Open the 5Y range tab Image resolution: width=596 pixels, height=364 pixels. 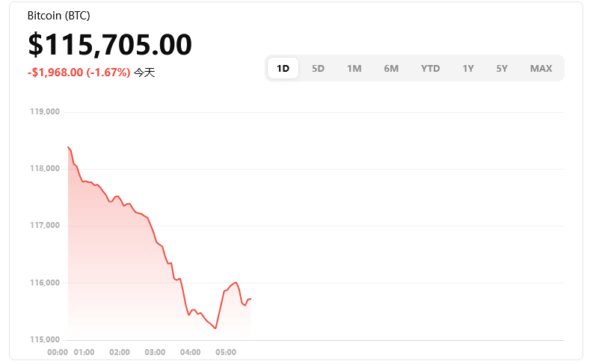(x=502, y=68)
